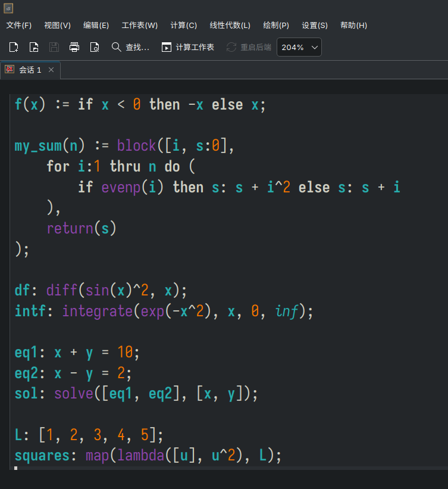Expand the 绘制(P) menu
Viewport: 448px width, 489px height.
click(x=276, y=25)
